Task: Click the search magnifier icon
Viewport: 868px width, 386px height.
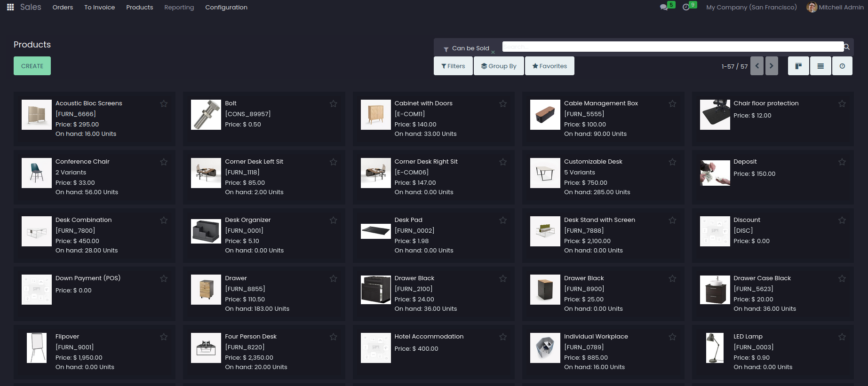Action: click(846, 47)
